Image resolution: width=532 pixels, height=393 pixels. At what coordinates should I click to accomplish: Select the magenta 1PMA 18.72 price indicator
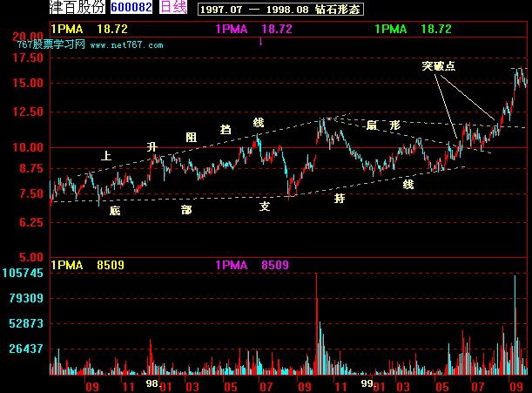[253, 29]
